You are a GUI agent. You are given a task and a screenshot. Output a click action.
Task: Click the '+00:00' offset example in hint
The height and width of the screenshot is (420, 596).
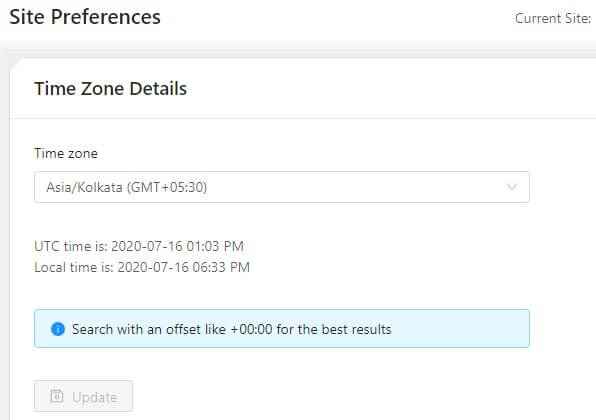pos(251,329)
